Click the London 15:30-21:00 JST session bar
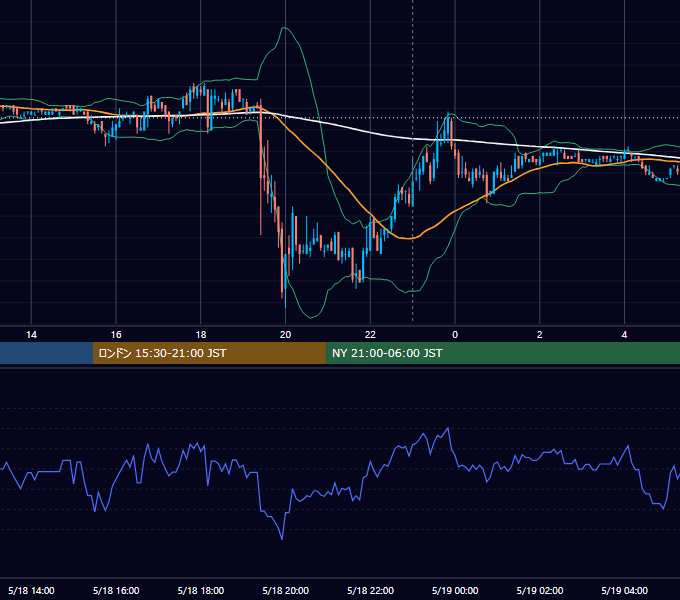Screen dimensions: 680x600 [209, 353]
